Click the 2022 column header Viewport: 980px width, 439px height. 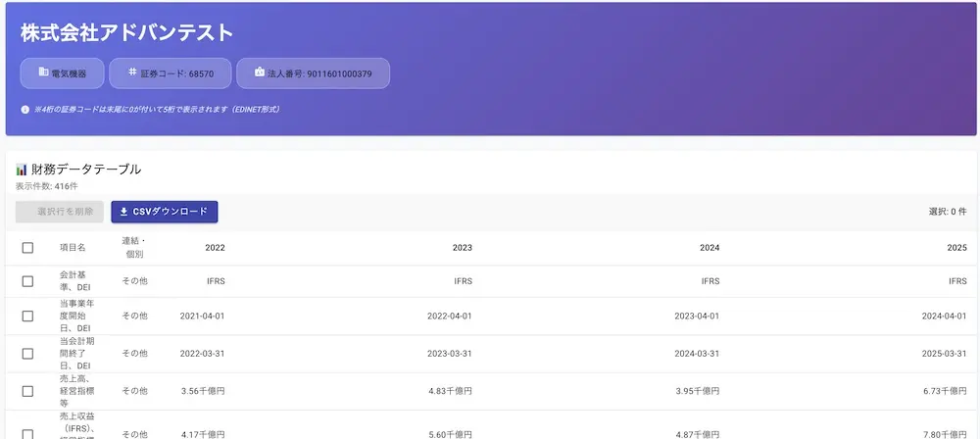(215, 248)
